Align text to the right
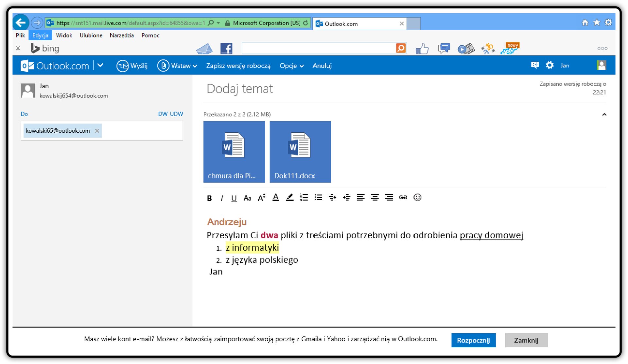The image size is (628, 364). 389,197
